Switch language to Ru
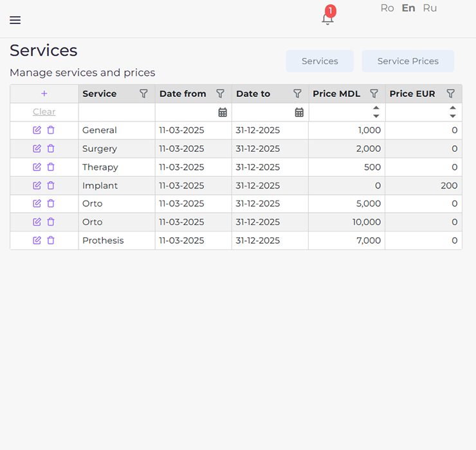The height and width of the screenshot is (450, 476). [430, 8]
